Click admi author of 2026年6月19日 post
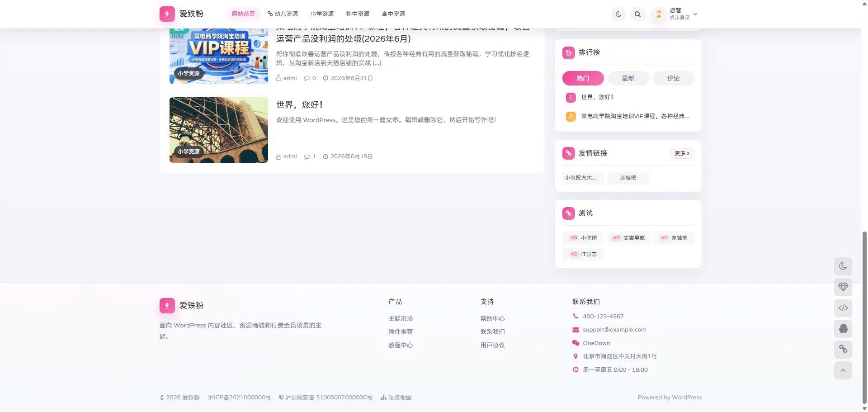 [287, 156]
